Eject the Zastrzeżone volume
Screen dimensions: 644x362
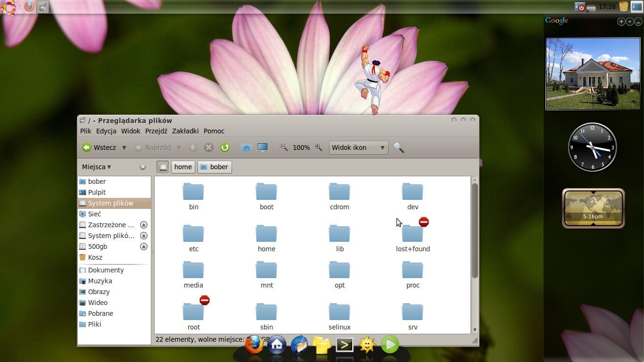[144, 225]
